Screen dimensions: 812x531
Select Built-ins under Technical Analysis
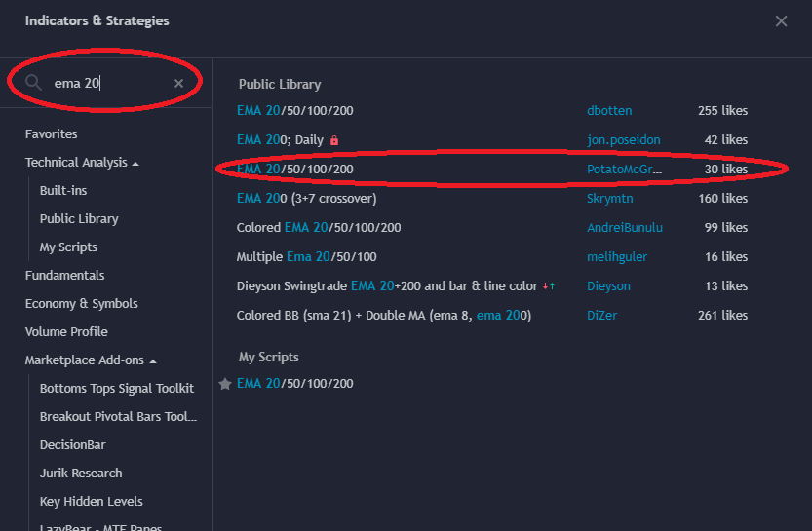coord(63,191)
